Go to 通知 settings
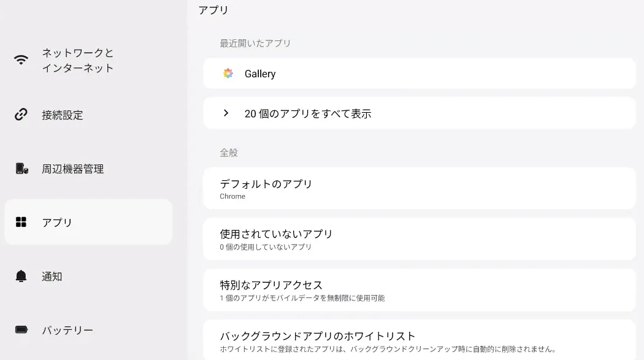644x360 pixels. [52, 276]
